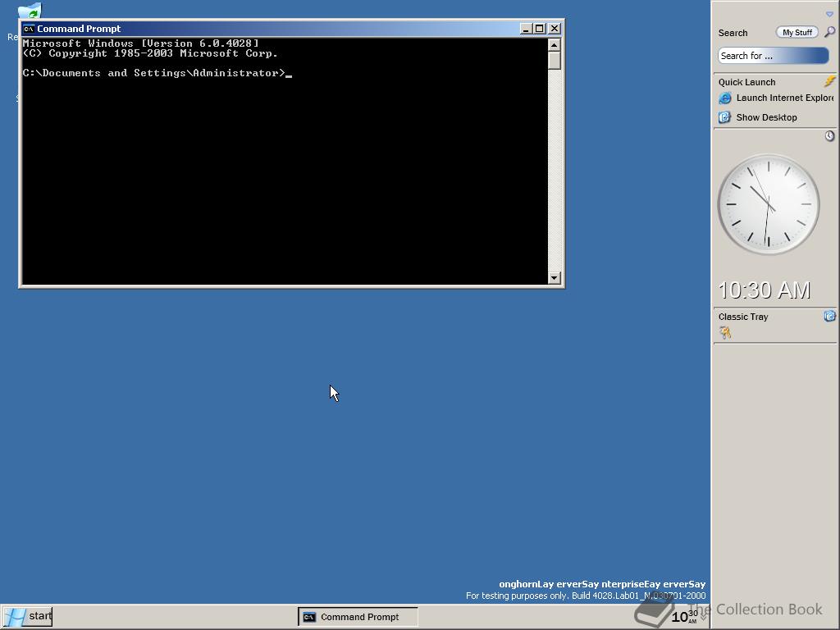Click the Internet Explorer icon in Quick Launch
The height and width of the screenshot is (630, 840).
725,98
